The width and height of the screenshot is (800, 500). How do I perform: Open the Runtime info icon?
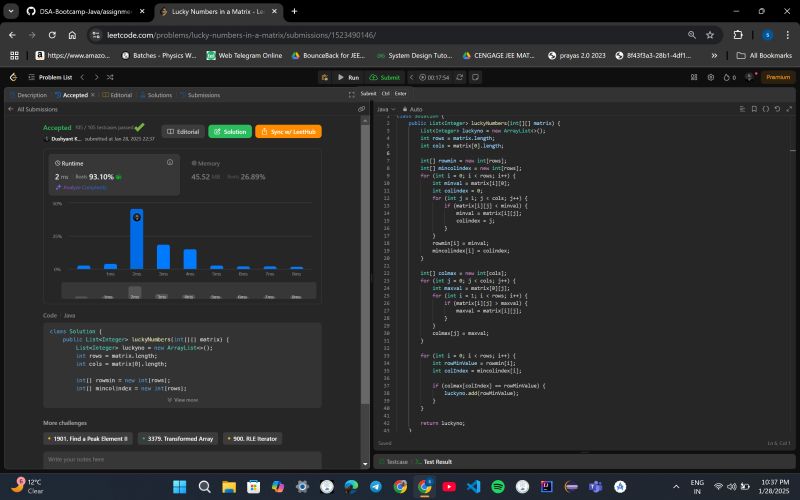coord(170,162)
